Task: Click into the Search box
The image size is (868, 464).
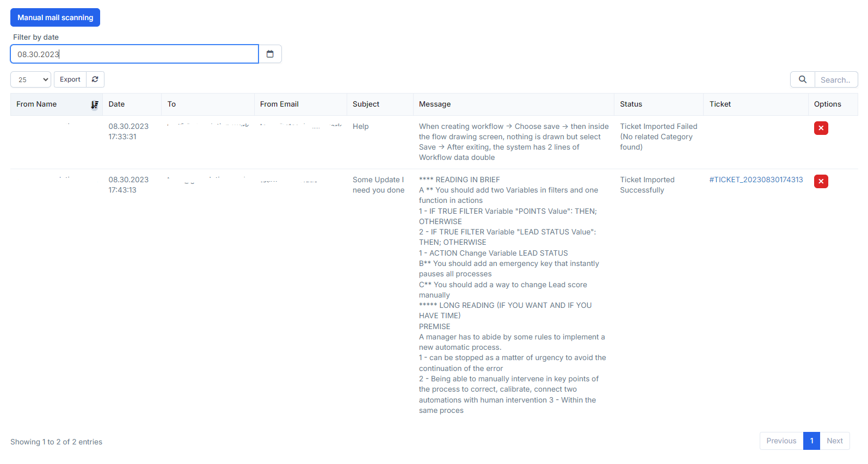Action: tap(835, 80)
